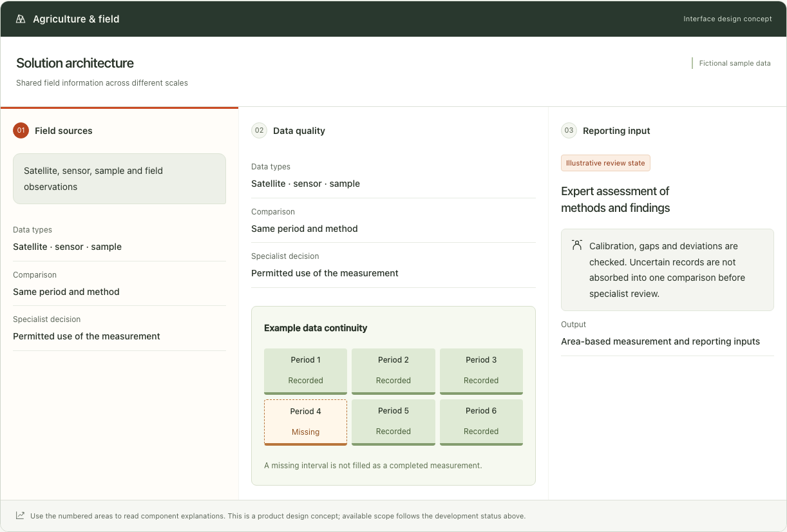Click the Period 5 Recorded tile
The height and width of the screenshot is (532, 787).
pyautogui.click(x=393, y=423)
